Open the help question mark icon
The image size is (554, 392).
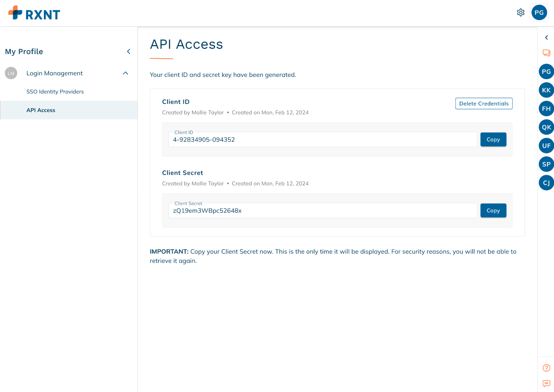tap(546, 368)
